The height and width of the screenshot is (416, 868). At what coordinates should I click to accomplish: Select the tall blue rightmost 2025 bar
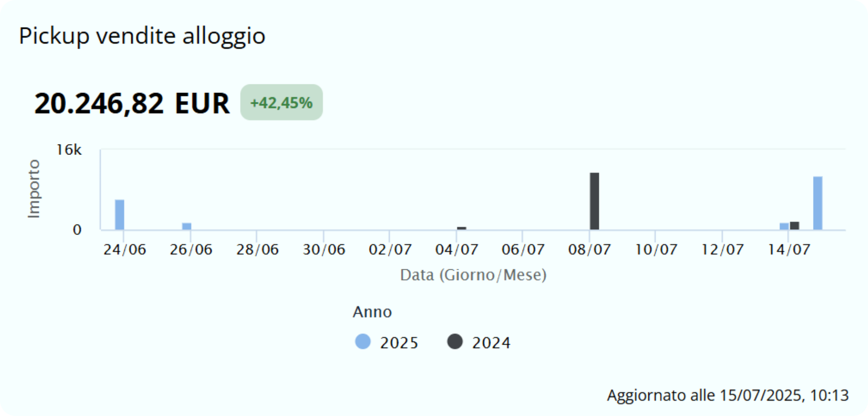point(818,203)
